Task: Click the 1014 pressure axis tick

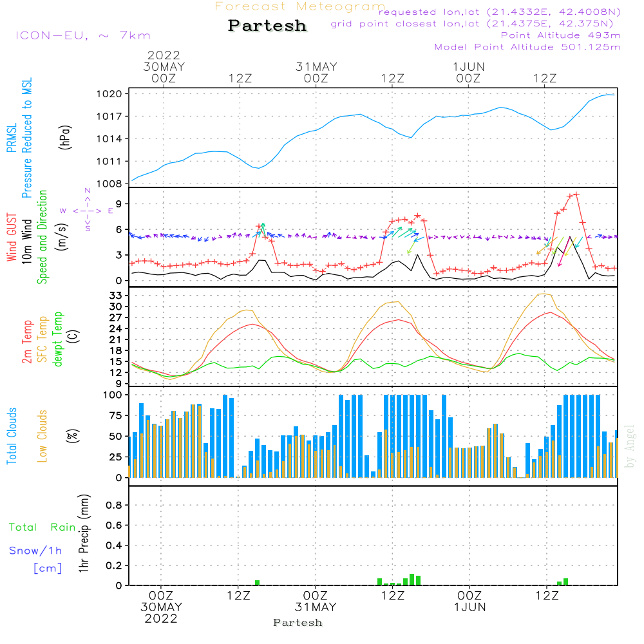Action: pos(109,139)
